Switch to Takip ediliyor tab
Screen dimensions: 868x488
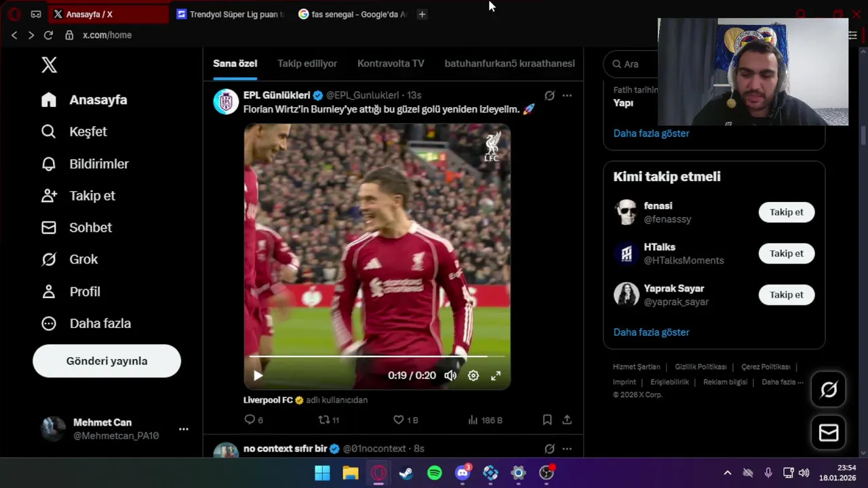click(x=307, y=63)
